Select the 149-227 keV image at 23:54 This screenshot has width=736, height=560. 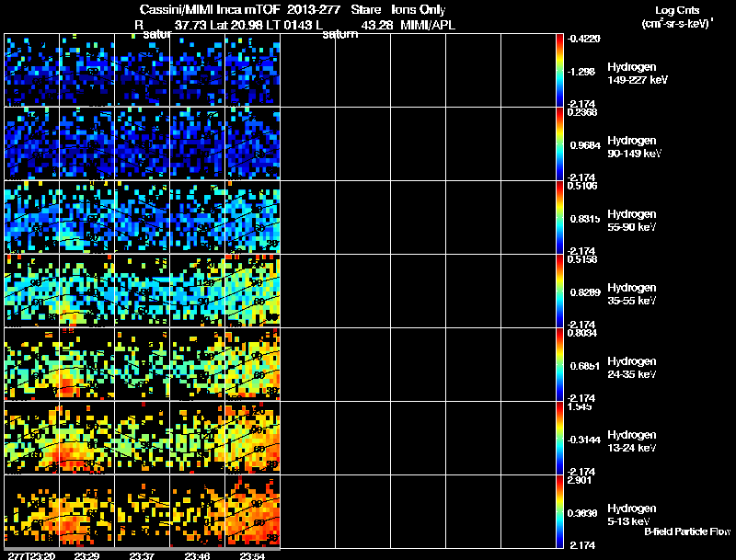pos(252,70)
